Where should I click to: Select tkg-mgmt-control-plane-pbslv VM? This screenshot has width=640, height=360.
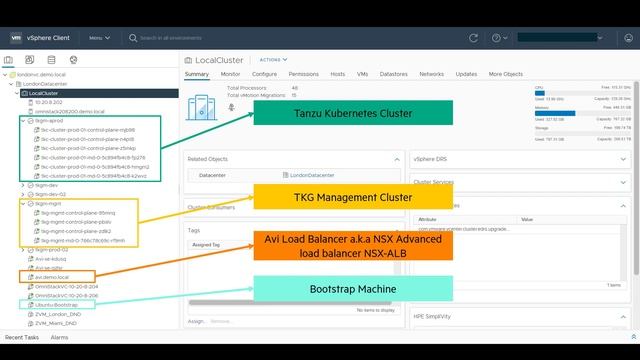tap(76, 222)
